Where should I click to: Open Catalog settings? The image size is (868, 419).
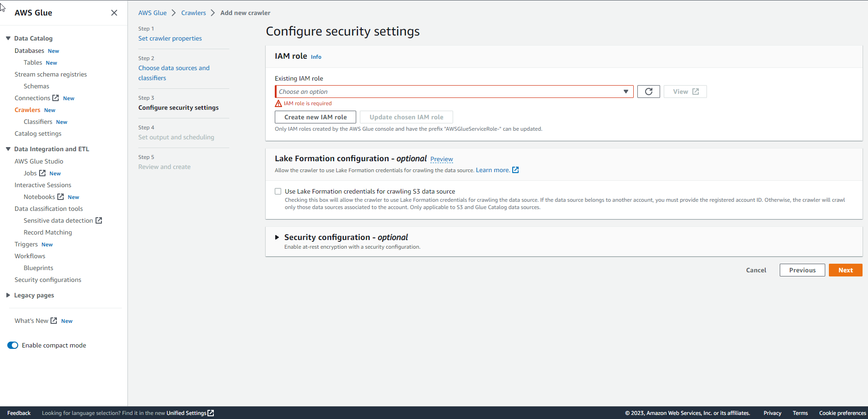click(x=38, y=133)
